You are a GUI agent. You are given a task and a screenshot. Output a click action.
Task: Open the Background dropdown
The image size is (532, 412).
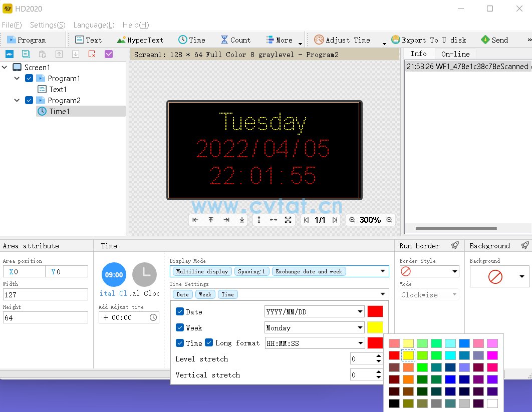coord(499,276)
